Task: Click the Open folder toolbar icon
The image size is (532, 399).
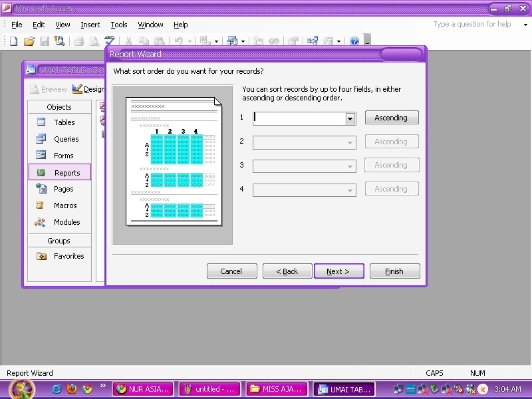Action: [29, 41]
